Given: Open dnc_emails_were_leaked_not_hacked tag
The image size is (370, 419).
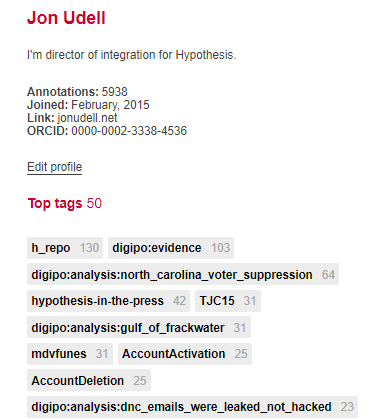Looking at the screenshot, I should click(192, 407).
